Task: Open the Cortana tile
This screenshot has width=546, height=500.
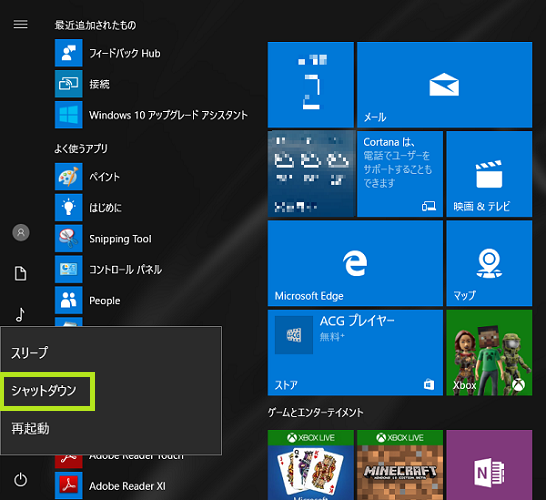Action: [400, 174]
